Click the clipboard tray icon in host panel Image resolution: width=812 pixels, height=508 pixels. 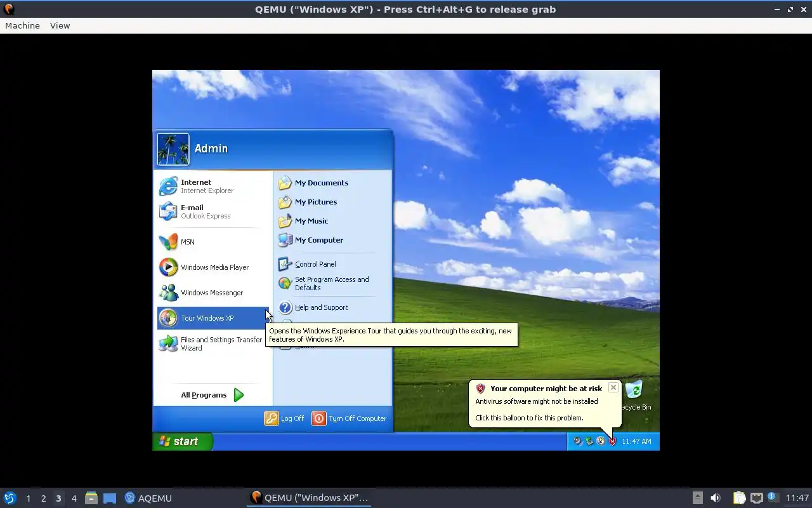739,498
